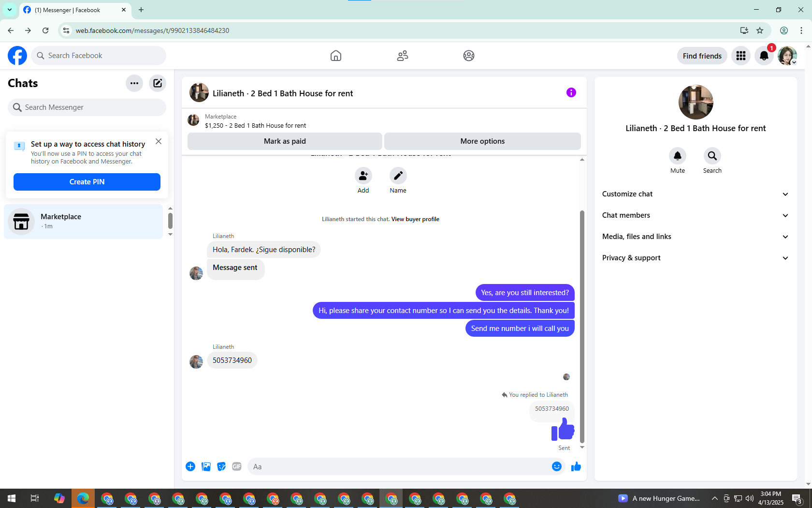Click the Send me number message bubble

click(520, 329)
